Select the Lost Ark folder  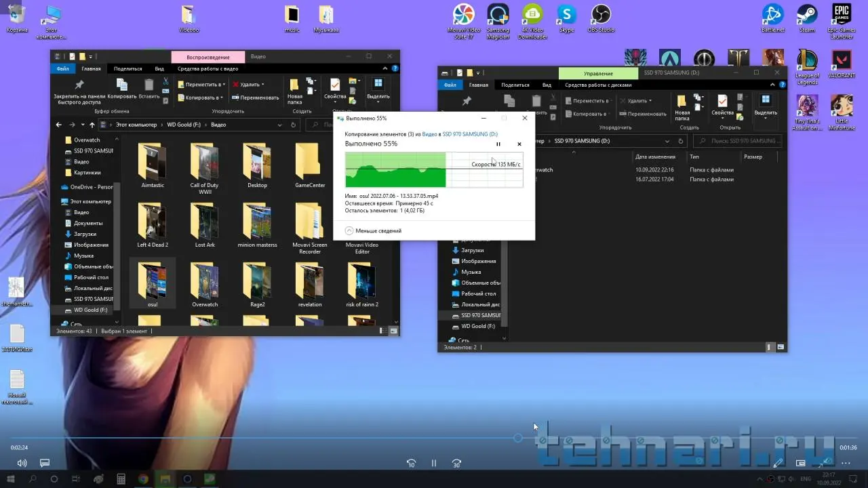pyautogui.click(x=204, y=225)
